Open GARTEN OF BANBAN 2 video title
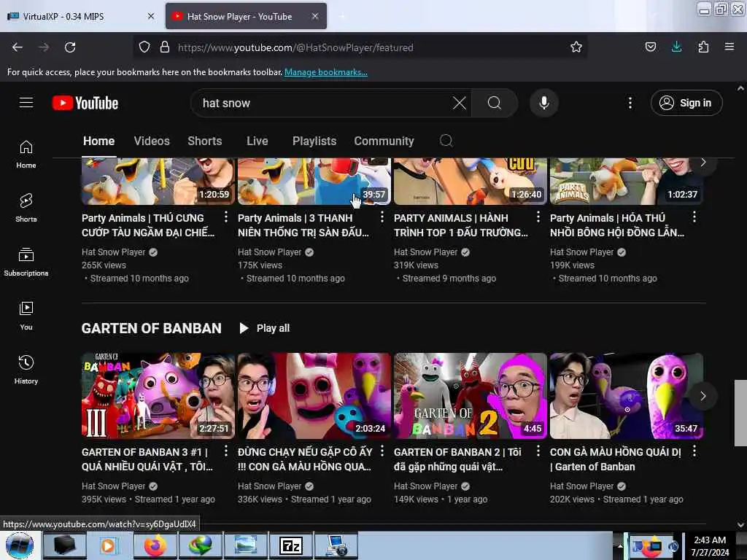The image size is (747, 560). coord(457,459)
